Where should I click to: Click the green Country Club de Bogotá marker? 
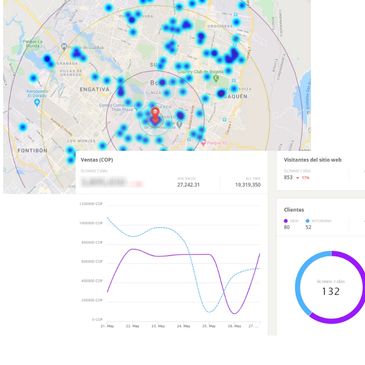point(216,79)
